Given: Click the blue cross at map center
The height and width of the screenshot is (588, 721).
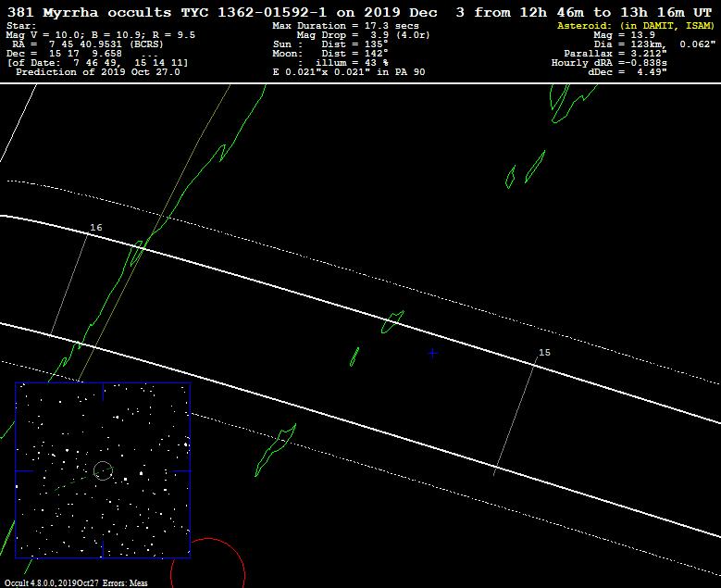Looking at the screenshot, I should pyautogui.click(x=432, y=353).
